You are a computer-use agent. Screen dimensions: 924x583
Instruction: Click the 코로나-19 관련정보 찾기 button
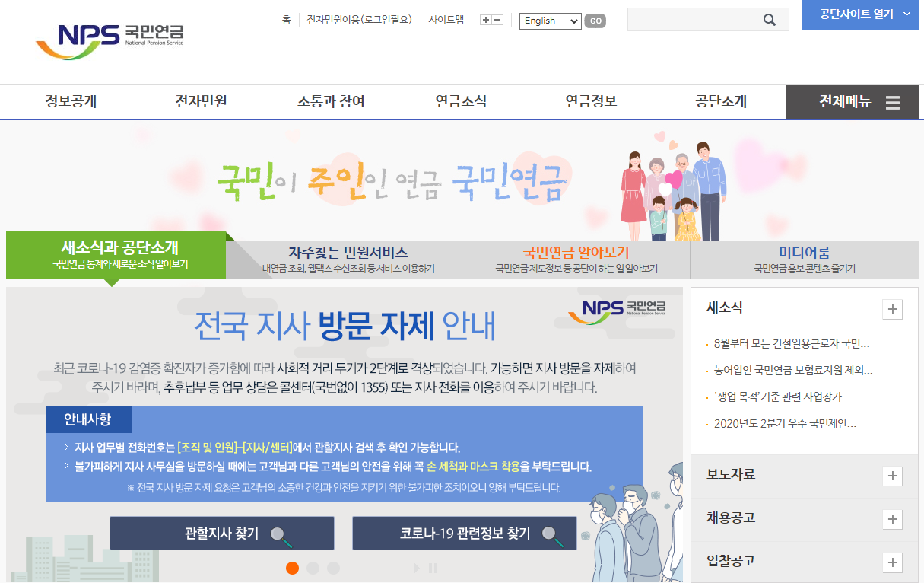465,534
